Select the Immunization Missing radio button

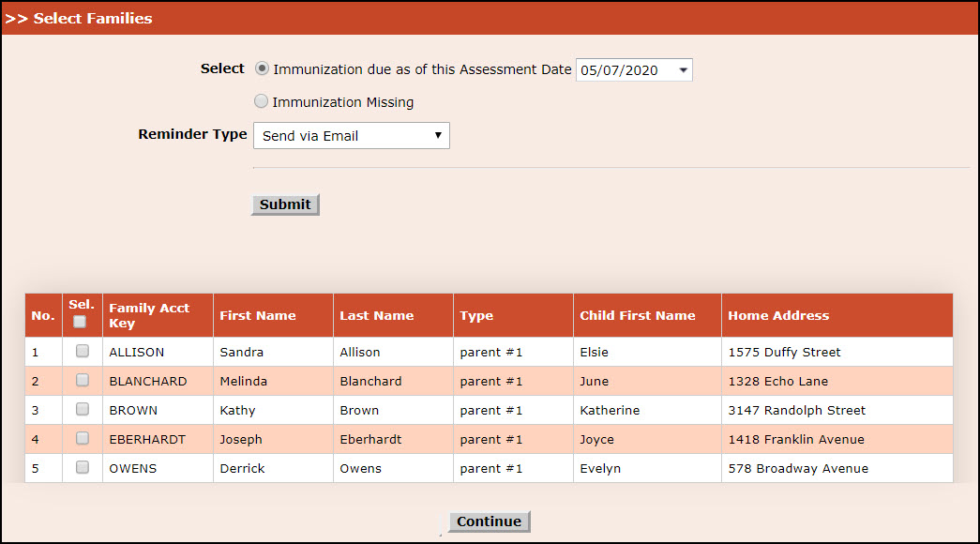262,101
